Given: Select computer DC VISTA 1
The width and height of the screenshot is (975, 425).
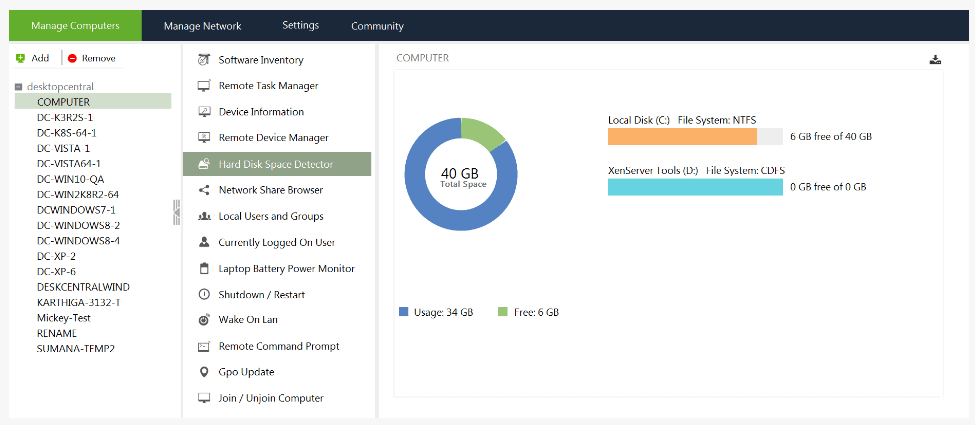Looking at the screenshot, I should pyautogui.click(x=63, y=148).
